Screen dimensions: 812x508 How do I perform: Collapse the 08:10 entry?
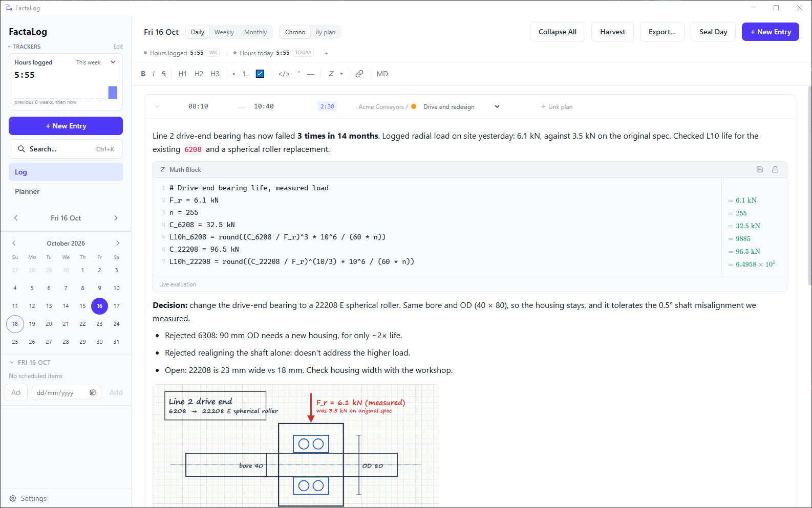pyautogui.click(x=157, y=107)
